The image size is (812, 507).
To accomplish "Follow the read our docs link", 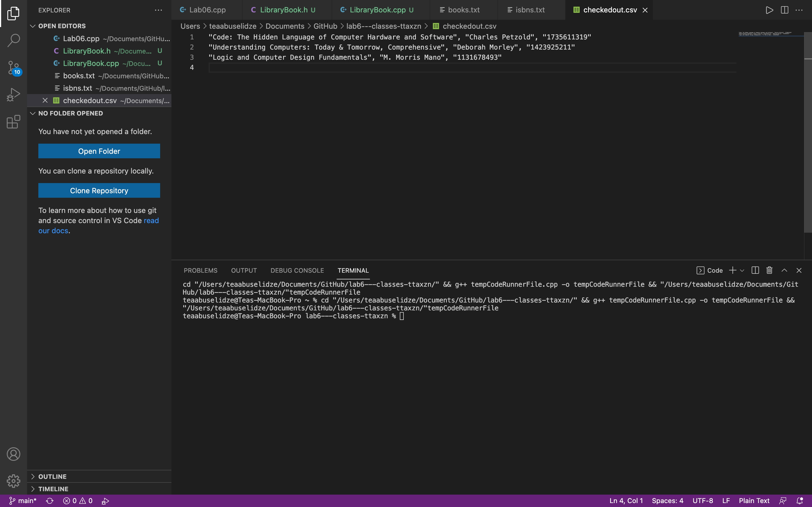I will (x=151, y=220).
